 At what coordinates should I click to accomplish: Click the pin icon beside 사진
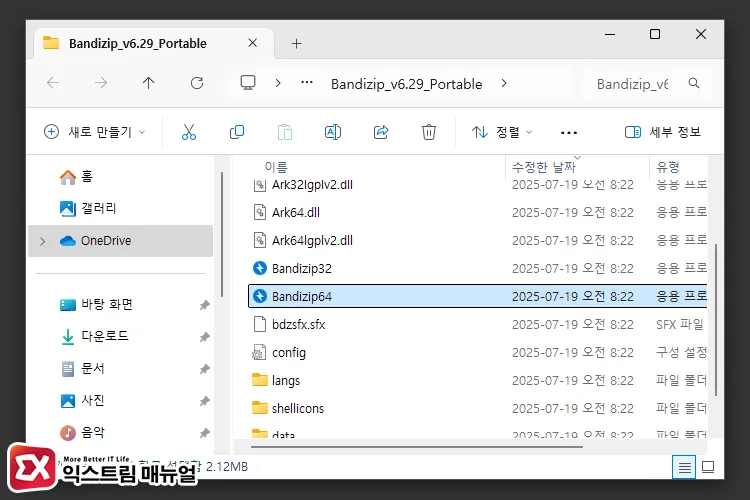204,401
